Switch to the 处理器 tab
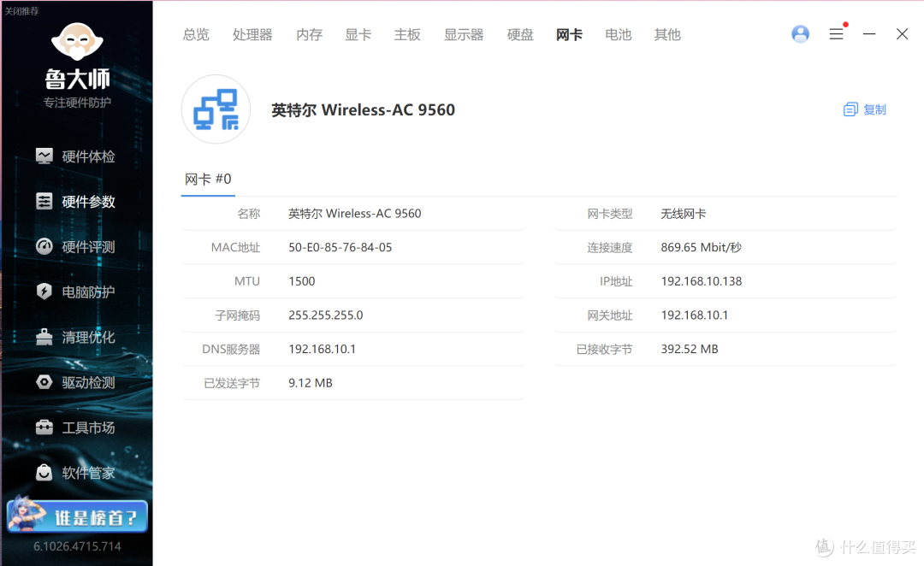 click(252, 35)
